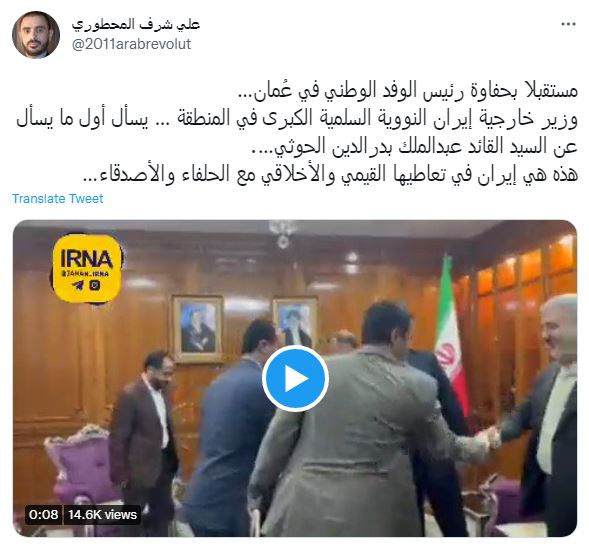
Task: Click the display name علي شرف المحطوري
Action: pos(136,24)
